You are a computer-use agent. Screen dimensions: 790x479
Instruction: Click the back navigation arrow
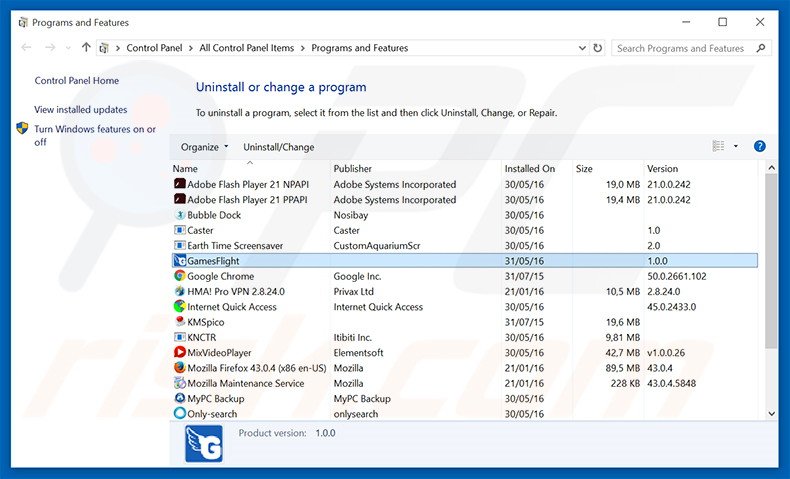[x=26, y=47]
